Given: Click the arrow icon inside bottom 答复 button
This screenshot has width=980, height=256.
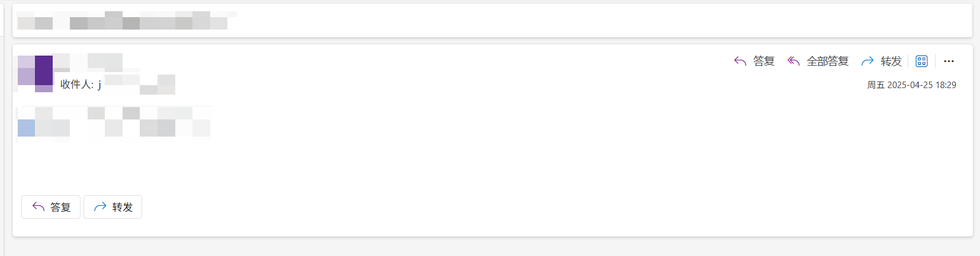Looking at the screenshot, I should (38, 206).
